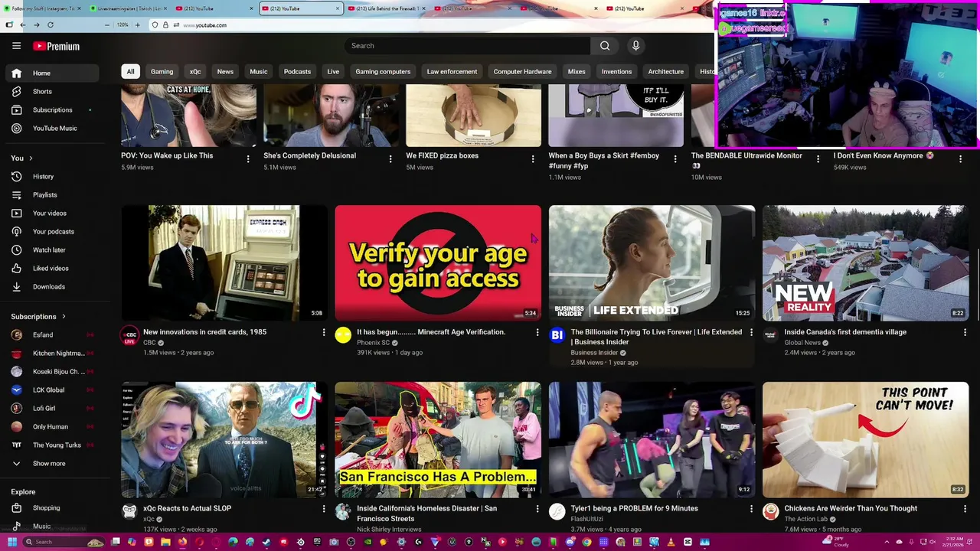
Task: Click the Phoenix SC channel avatar
Action: pyautogui.click(x=343, y=335)
